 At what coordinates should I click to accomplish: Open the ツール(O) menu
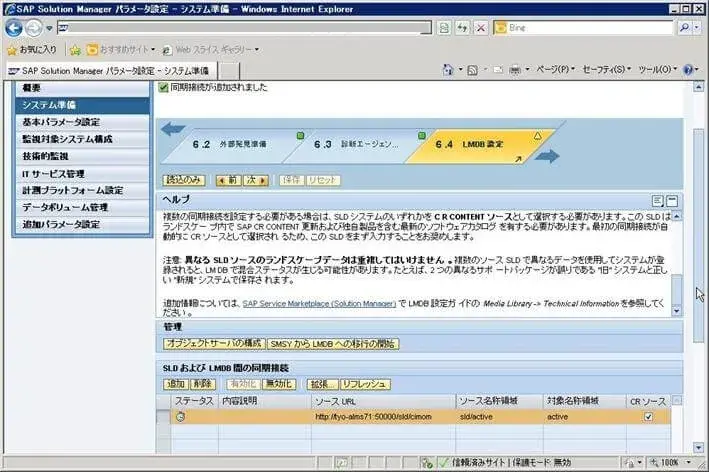pyautogui.click(x=657, y=70)
